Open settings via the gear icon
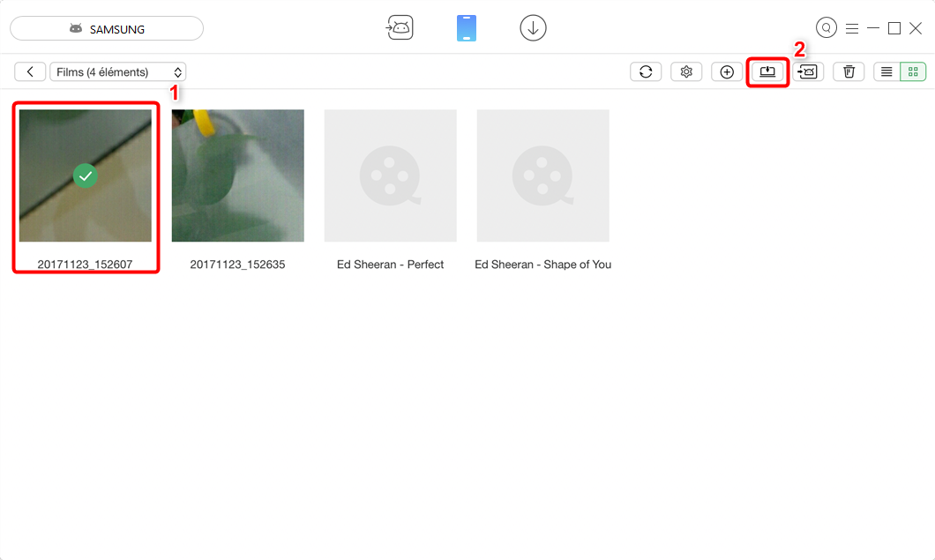Image resolution: width=935 pixels, height=560 pixels. pos(686,72)
